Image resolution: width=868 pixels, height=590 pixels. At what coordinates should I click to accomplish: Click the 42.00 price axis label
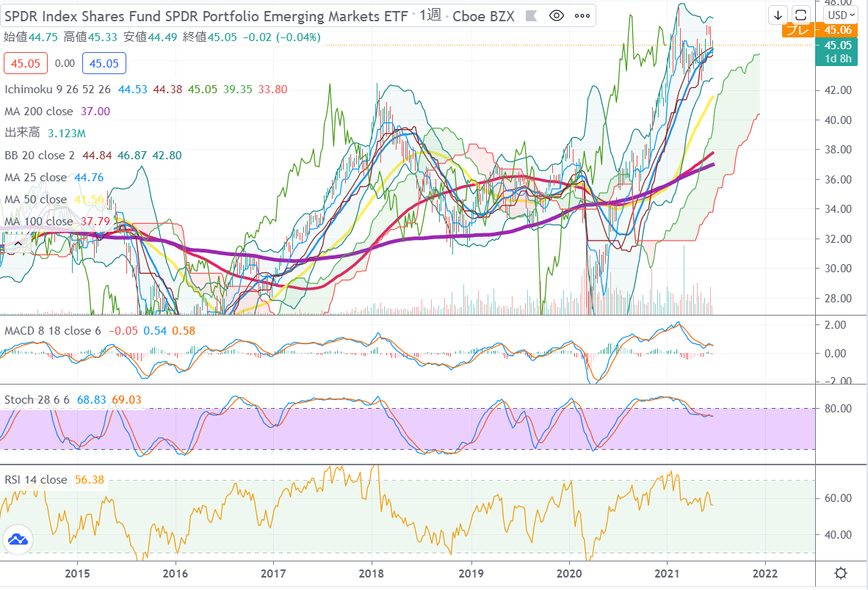point(838,90)
